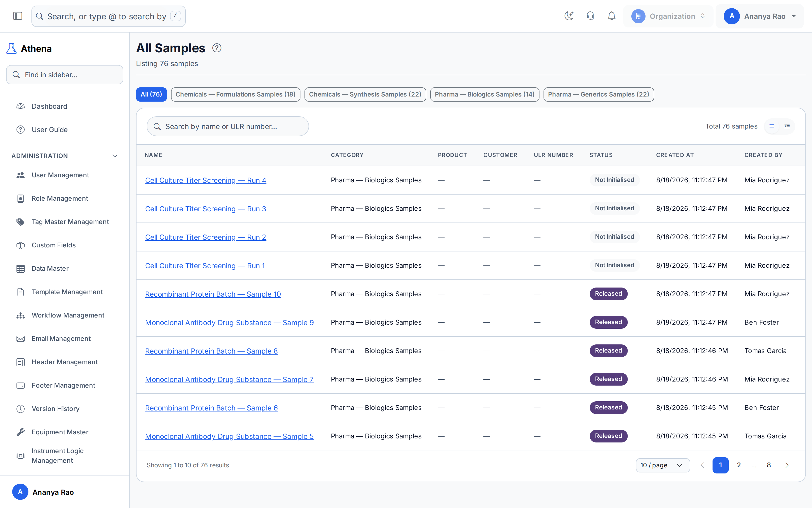The image size is (812, 508).
Task: Select Chemicals — Synthesis Samples (22) tab
Action: tap(365, 94)
